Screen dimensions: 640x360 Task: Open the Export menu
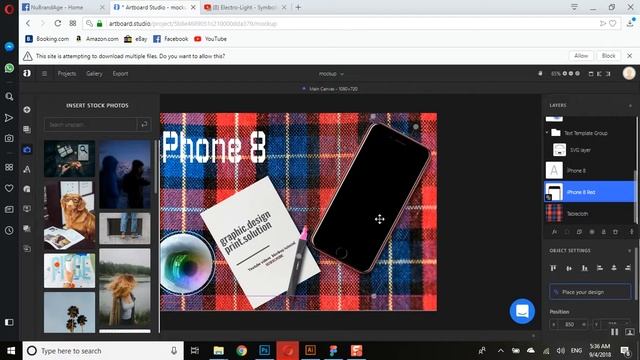click(x=120, y=74)
